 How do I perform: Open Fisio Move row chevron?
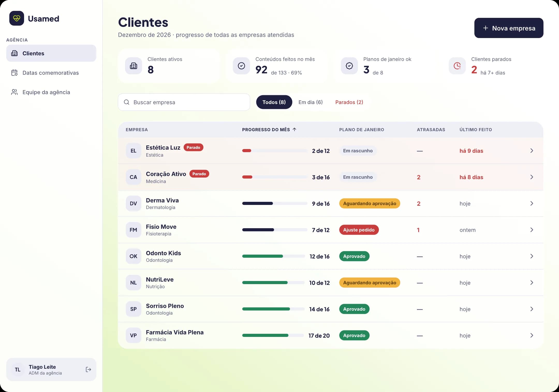532,230
